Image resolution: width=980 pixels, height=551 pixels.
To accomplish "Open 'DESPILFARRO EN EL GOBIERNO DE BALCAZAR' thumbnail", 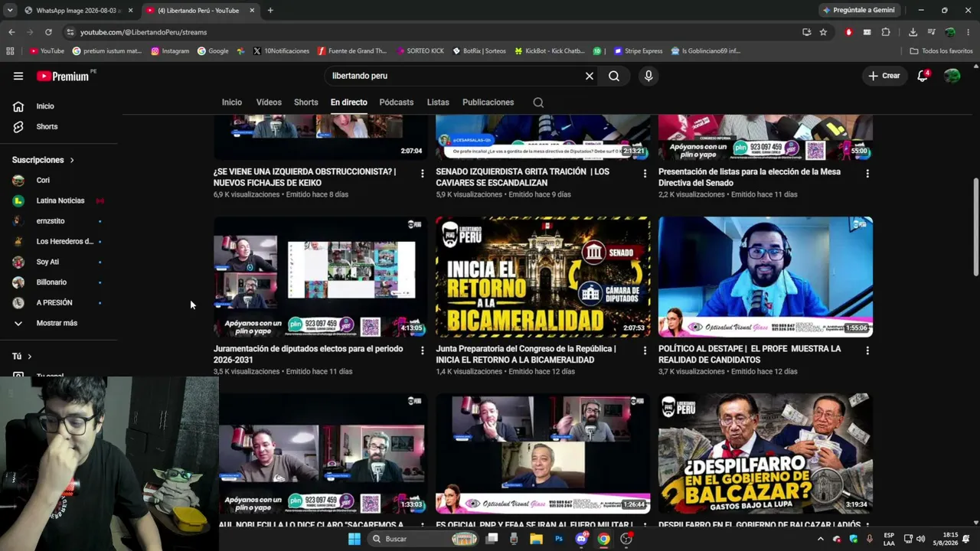I will pos(766,454).
